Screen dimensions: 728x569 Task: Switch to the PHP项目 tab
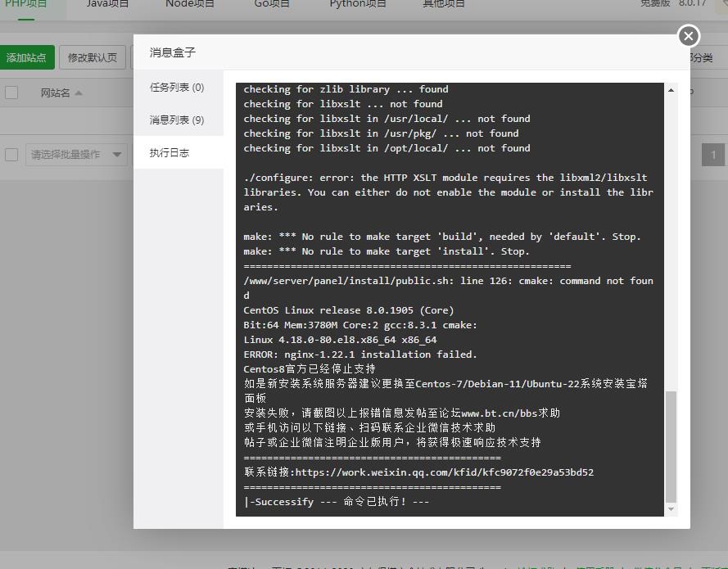click(x=26, y=5)
